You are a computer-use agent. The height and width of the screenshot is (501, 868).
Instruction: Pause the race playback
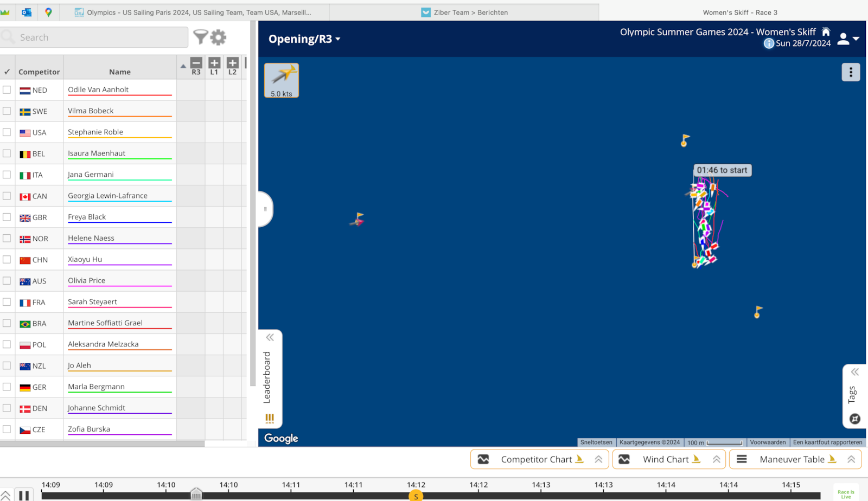(x=24, y=495)
